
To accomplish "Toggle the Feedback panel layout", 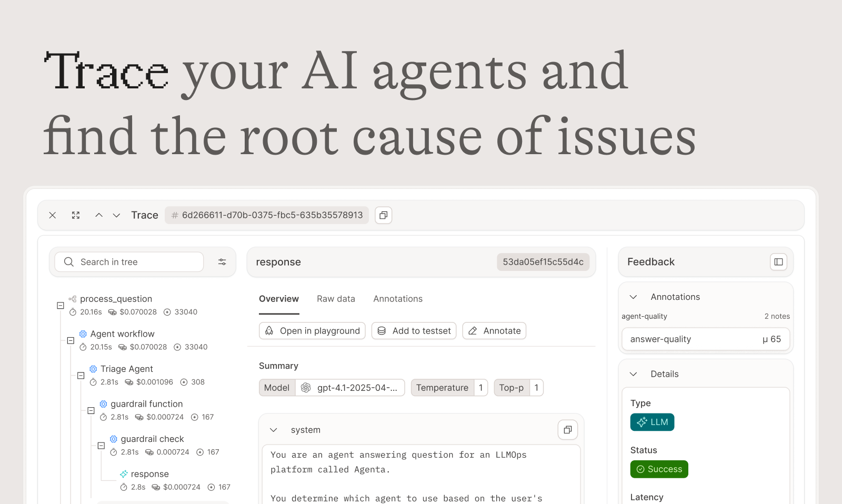I will [778, 261].
